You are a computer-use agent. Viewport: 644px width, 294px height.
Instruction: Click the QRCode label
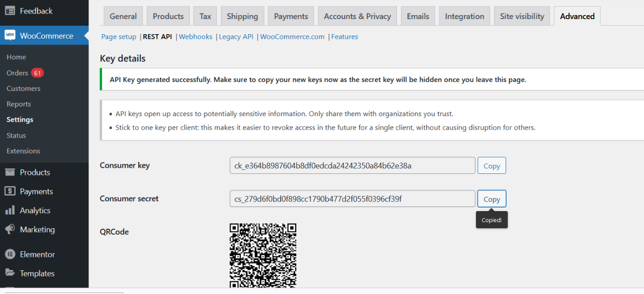[114, 232]
